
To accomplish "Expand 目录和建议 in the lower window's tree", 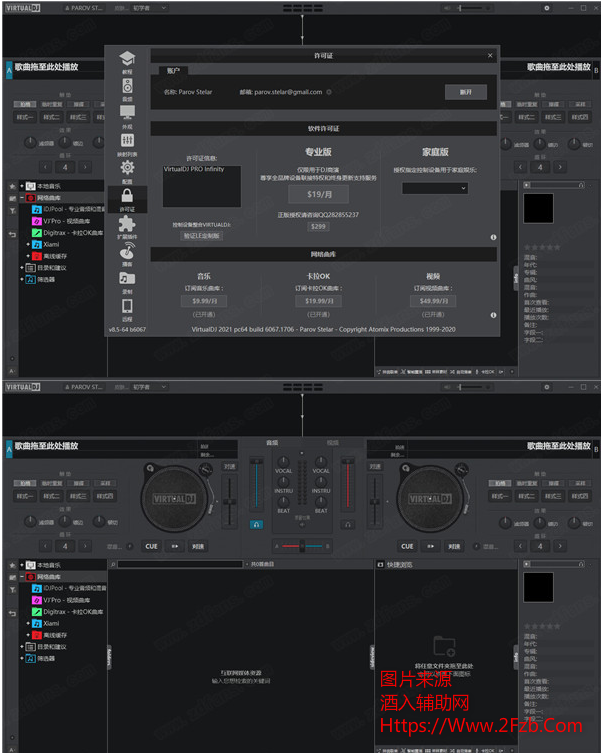I will [22, 647].
